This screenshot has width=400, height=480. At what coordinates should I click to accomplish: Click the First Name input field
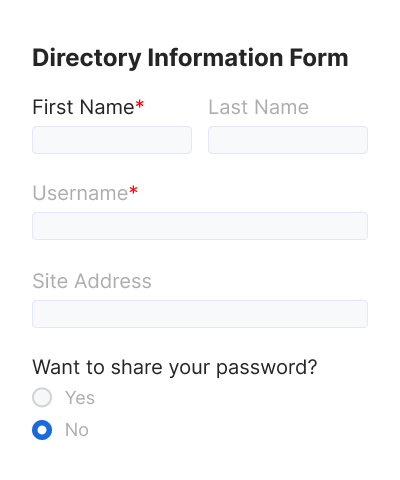point(112,140)
